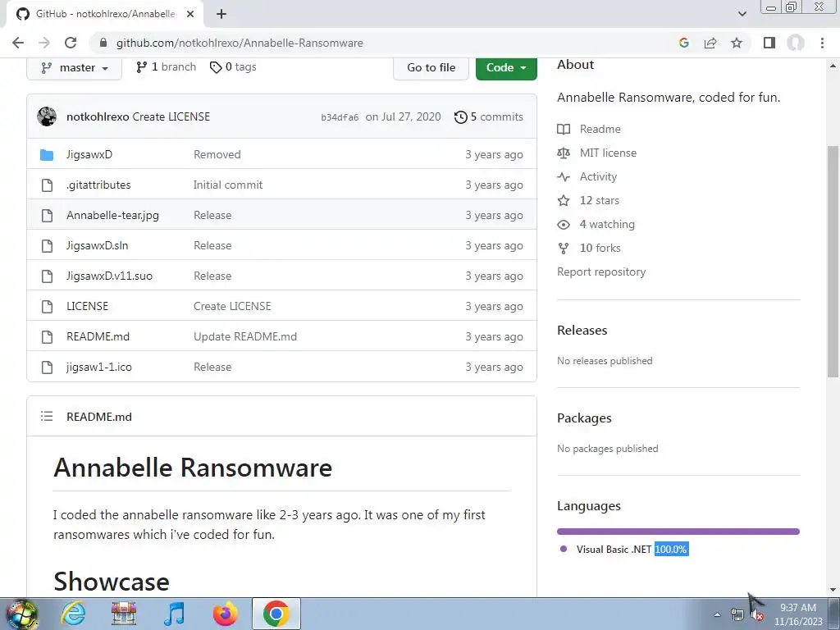
Task: Click the fork icon beside 10 forks
Action: point(564,248)
